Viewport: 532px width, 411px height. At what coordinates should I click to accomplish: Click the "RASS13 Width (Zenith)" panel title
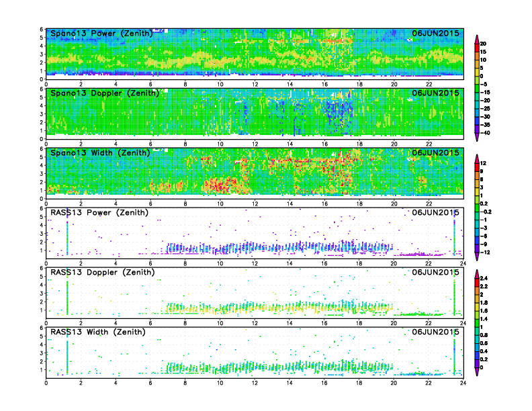click(97, 332)
